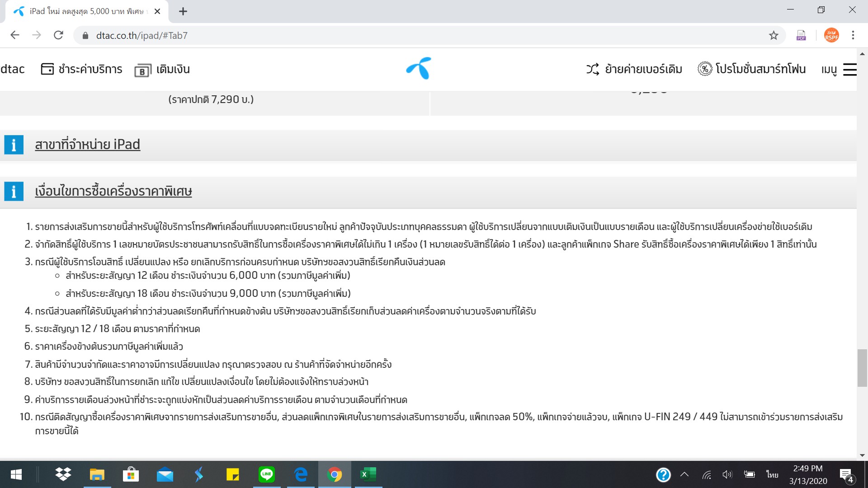Open LINE app from the taskbar
Screen dimensions: 868x488
[x=266, y=474]
